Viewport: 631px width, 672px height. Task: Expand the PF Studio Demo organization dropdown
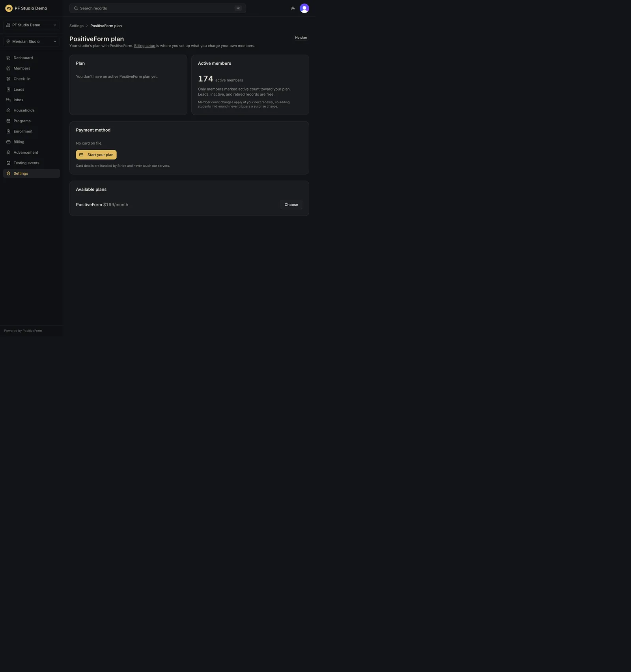(32, 25)
